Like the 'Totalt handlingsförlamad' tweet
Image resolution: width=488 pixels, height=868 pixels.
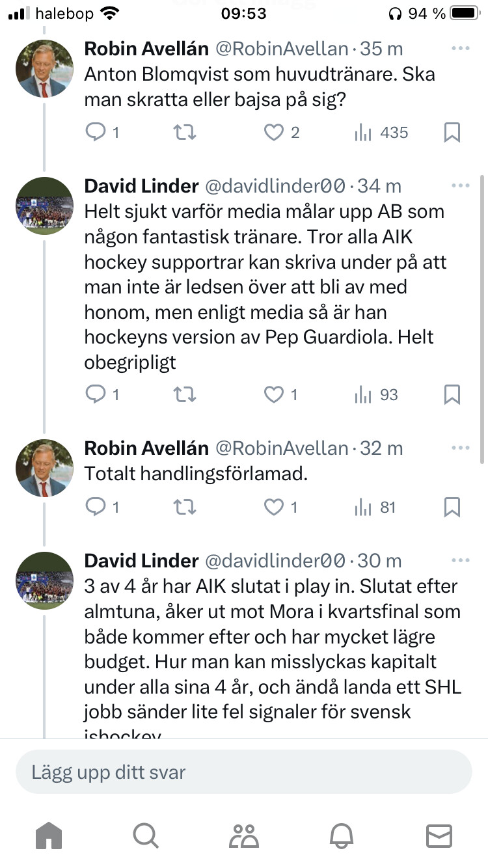pos(274,508)
